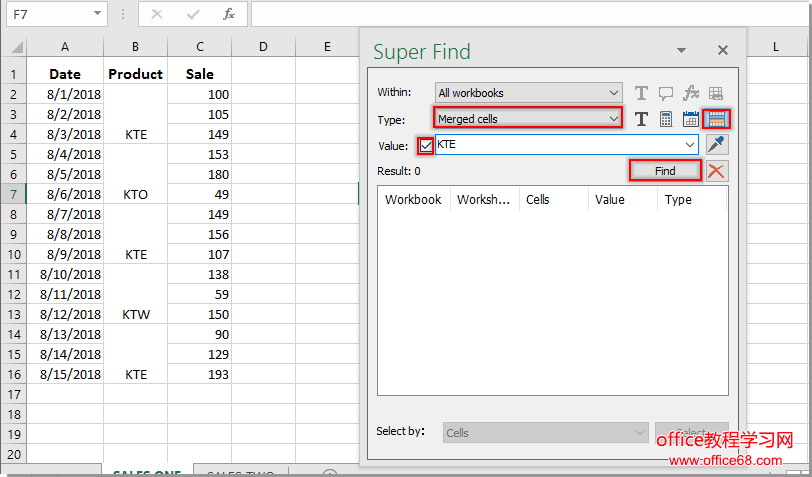
Task: Select the SALES ONE sheet tab
Action: (x=145, y=472)
